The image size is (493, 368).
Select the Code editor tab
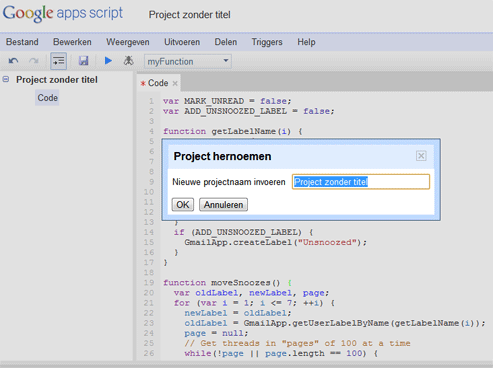[x=158, y=83]
